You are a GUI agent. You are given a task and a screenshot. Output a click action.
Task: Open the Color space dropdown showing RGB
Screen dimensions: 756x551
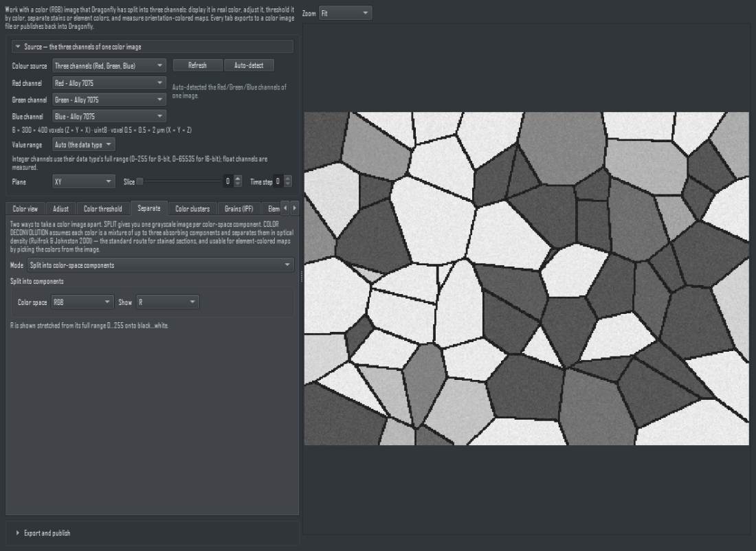[82, 302]
